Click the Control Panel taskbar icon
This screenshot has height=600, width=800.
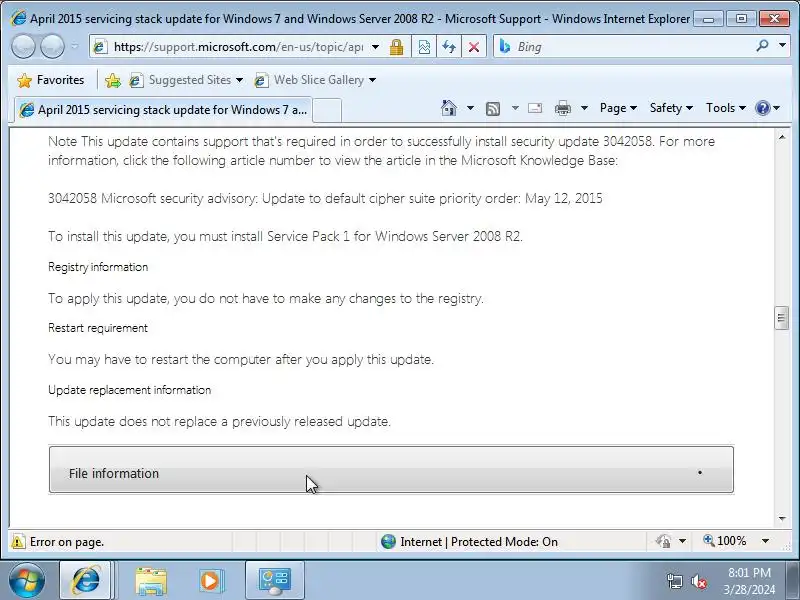tap(275, 581)
